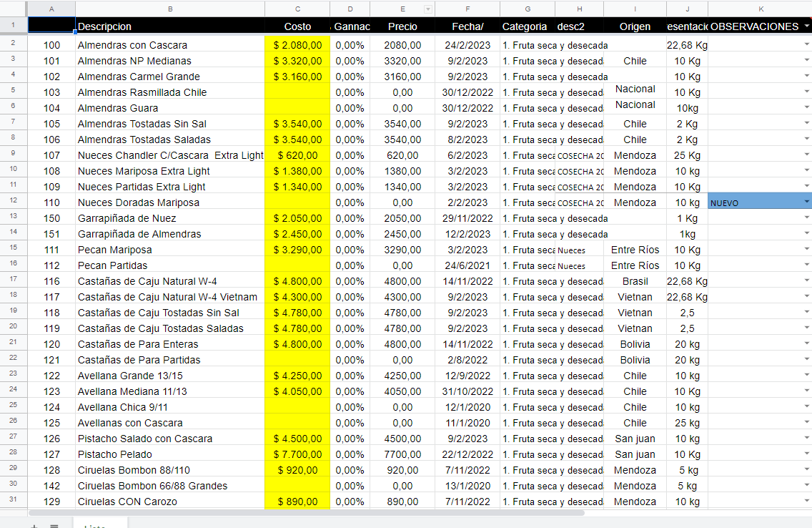Select cost cell $ 890,00
The height and width of the screenshot is (528, 812).
(297, 501)
